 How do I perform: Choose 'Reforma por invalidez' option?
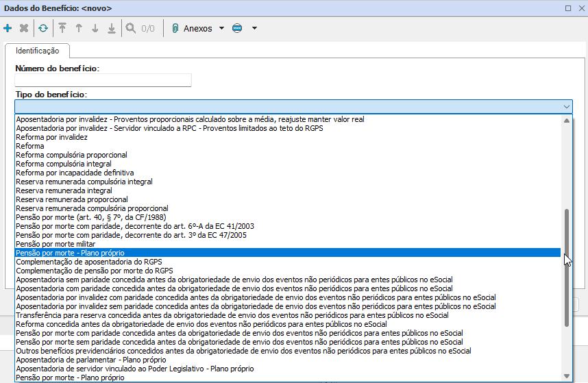click(x=288, y=137)
